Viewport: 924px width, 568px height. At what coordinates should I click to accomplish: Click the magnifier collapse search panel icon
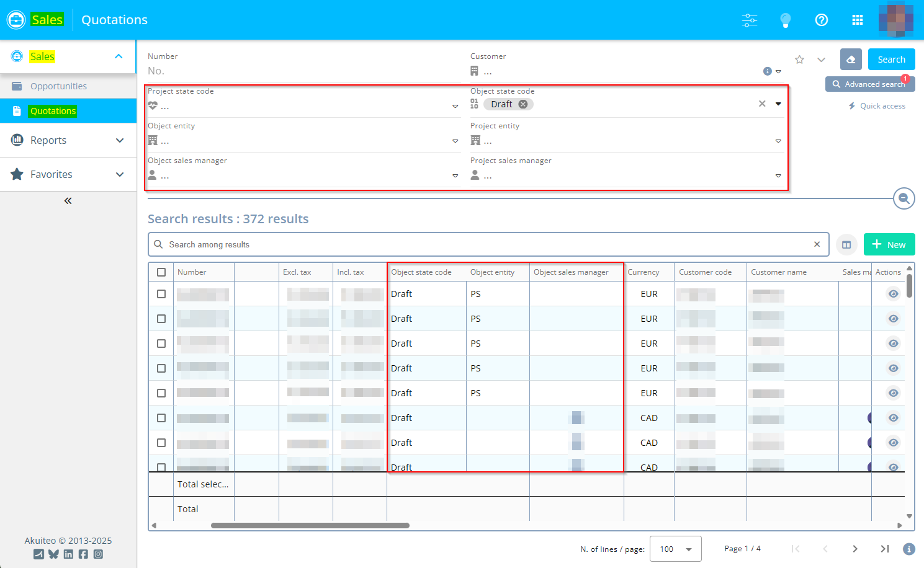click(904, 198)
